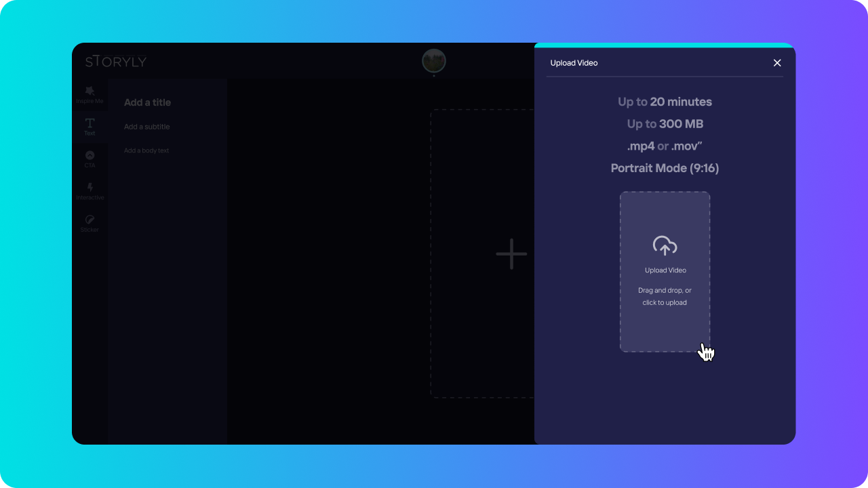Open the Interactive tool in sidebar

(90, 191)
